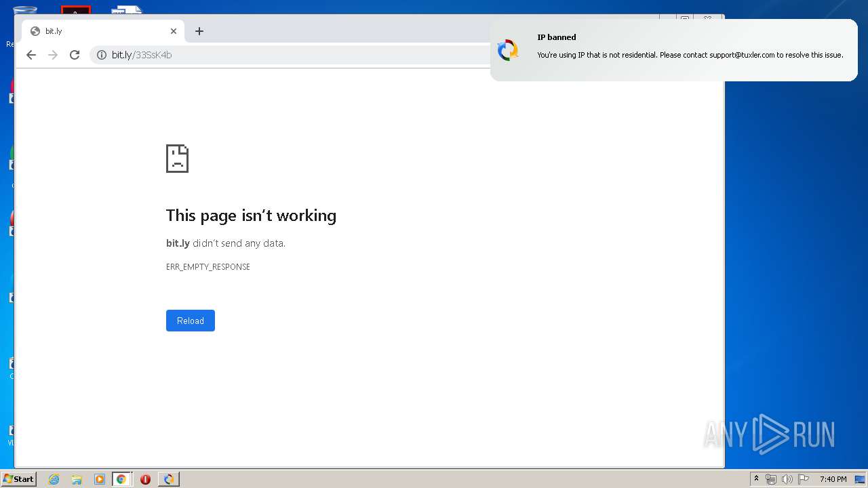The width and height of the screenshot is (868, 488).
Task: Click the sad page error icon
Action: (177, 159)
